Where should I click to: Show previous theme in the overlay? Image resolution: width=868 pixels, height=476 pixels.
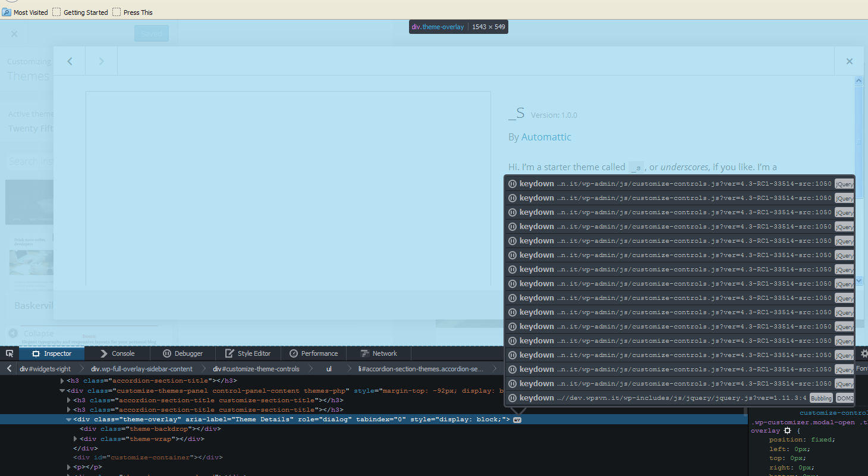tap(70, 61)
